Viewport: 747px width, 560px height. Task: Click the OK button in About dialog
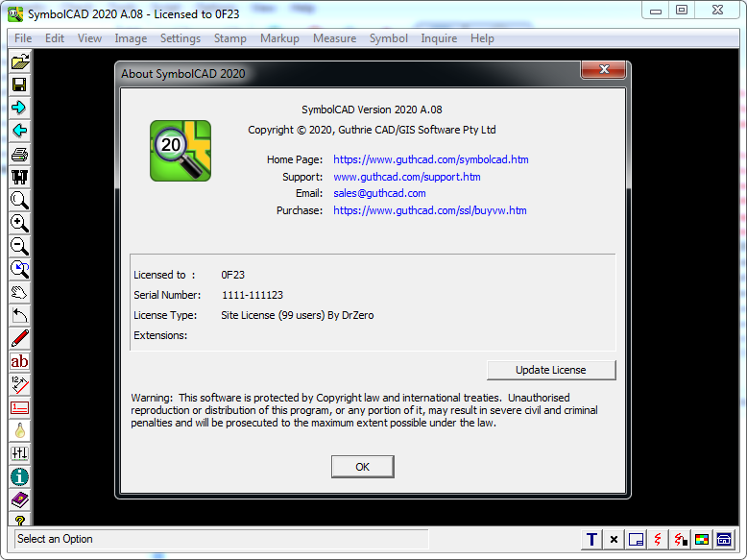tap(363, 467)
